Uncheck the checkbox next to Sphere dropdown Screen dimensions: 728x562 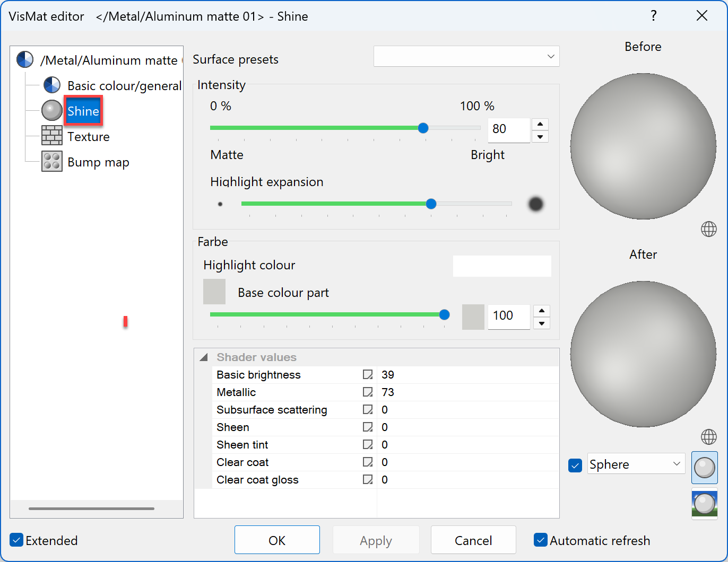coord(575,465)
